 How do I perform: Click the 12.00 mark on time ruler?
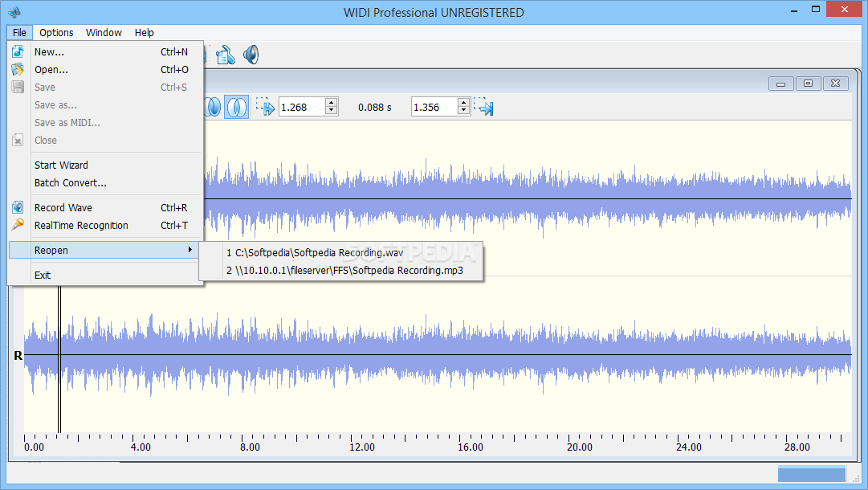tap(362, 447)
